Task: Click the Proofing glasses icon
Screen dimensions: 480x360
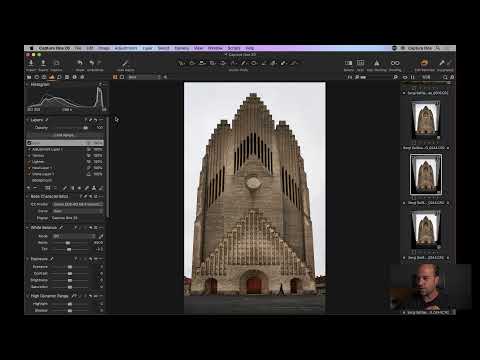Action: click(395, 63)
